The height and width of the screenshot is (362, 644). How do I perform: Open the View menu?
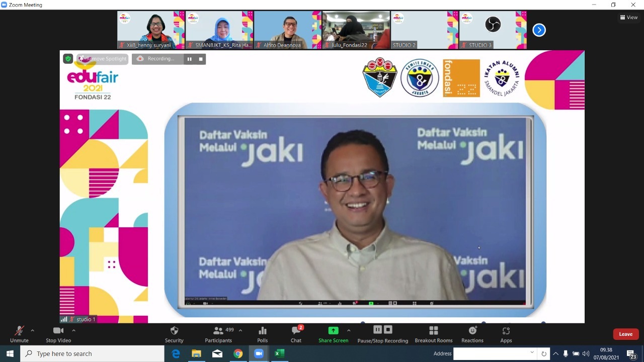pos(628,17)
